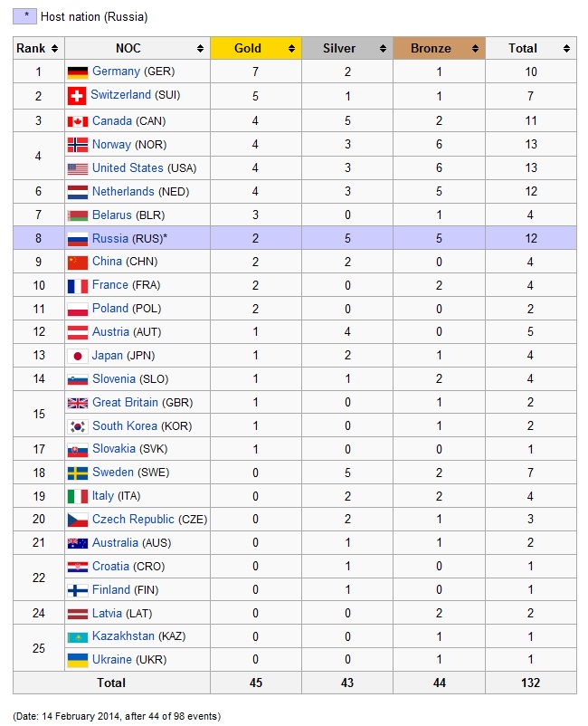The image size is (588, 726).
Task: Click the Ukraine flag icon
Action: (78, 660)
